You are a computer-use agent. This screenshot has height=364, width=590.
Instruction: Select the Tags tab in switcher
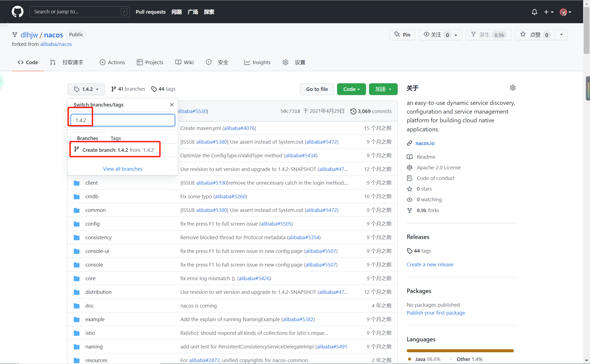[x=116, y=138]
